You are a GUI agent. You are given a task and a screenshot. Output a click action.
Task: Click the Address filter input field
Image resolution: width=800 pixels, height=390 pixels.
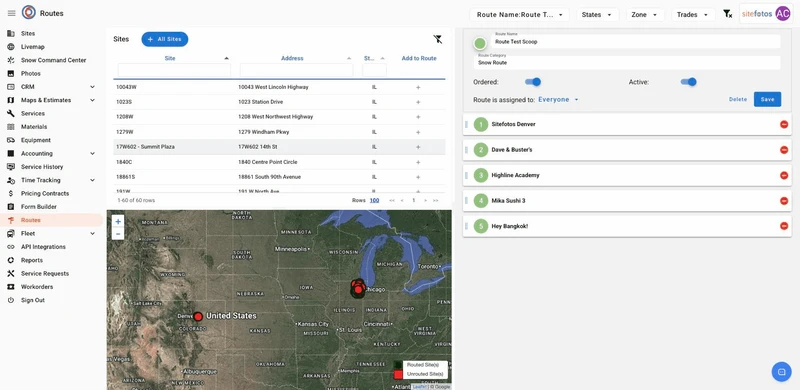[x=296, y=70]
